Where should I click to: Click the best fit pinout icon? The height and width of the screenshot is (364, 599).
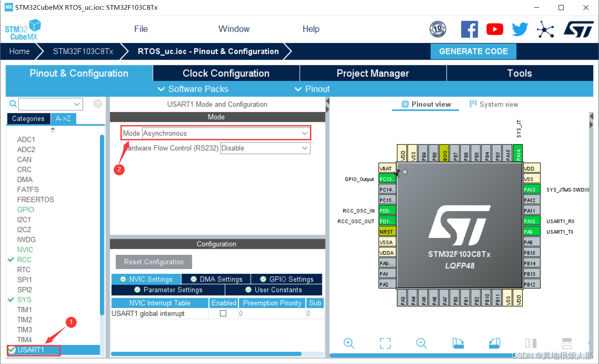[385, 343]
